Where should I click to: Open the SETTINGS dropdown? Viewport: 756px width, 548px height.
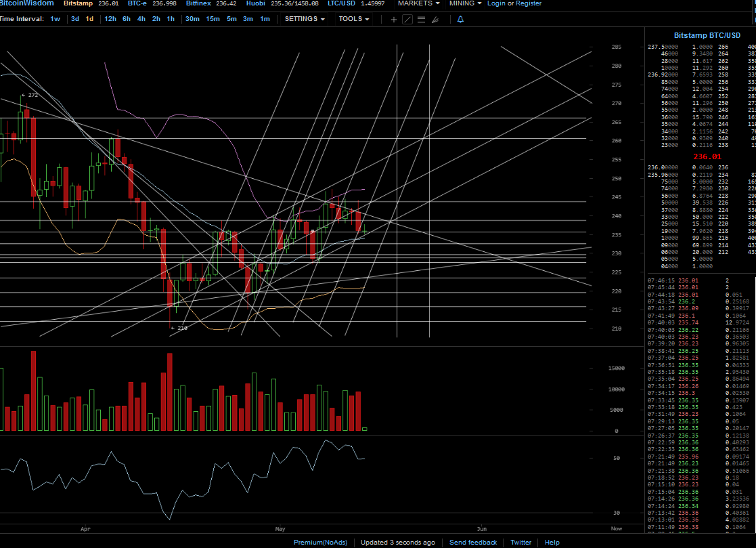coord(305,19)
